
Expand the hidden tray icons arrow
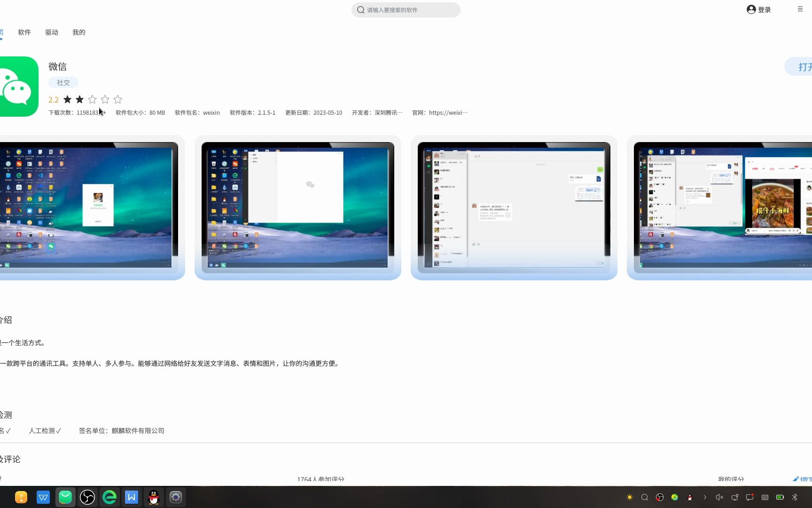click(x=705, y=497)
